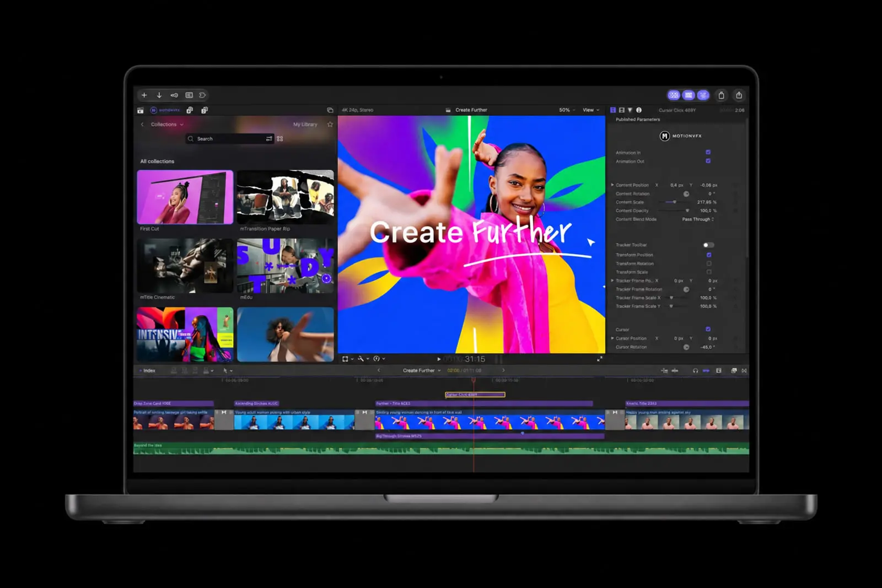The image size is (882, 588).
Task: Click the Search field in browser
Action: [229, 139]
